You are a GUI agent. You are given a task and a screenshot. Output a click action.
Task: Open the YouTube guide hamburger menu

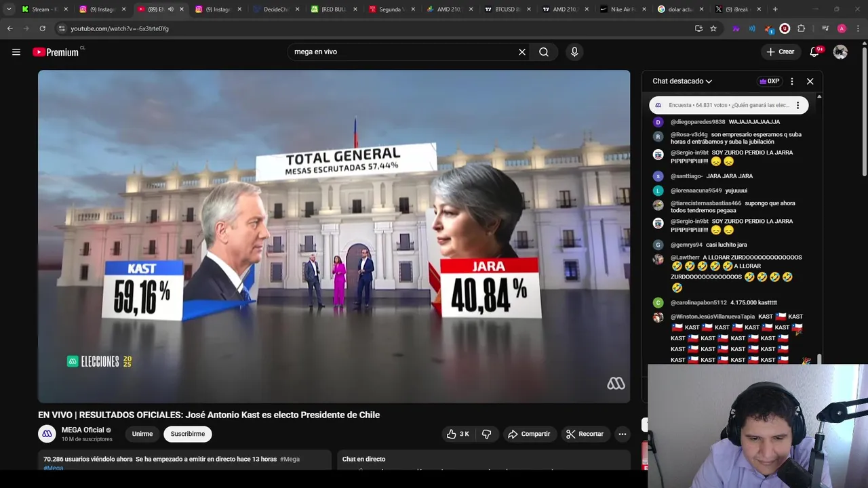pos(16,52)
